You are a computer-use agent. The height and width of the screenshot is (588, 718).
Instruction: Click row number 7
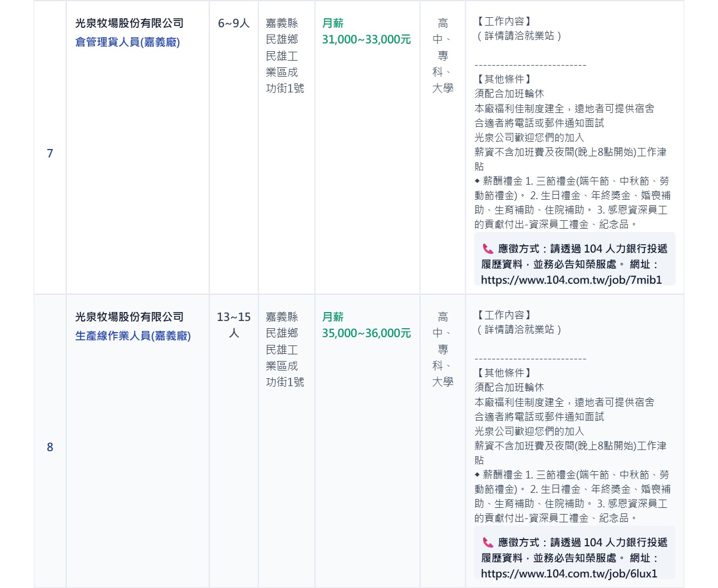(x=50, y=153)
